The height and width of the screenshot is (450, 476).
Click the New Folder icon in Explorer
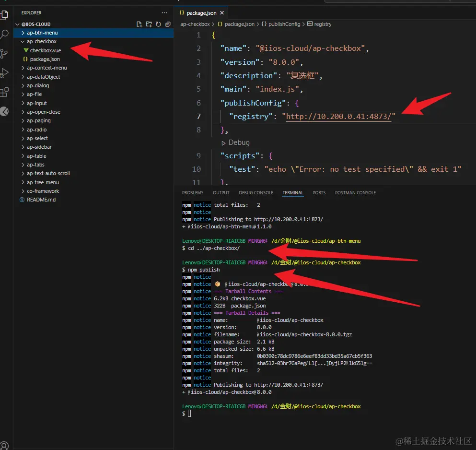coord(149,24)
